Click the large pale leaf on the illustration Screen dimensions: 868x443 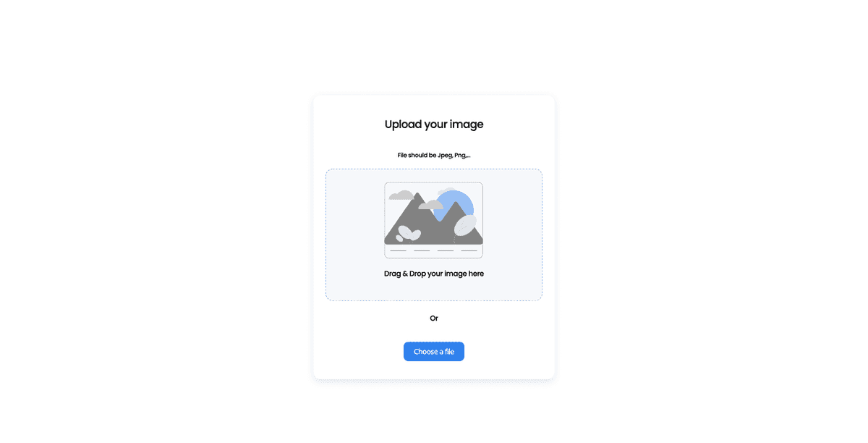465,225
